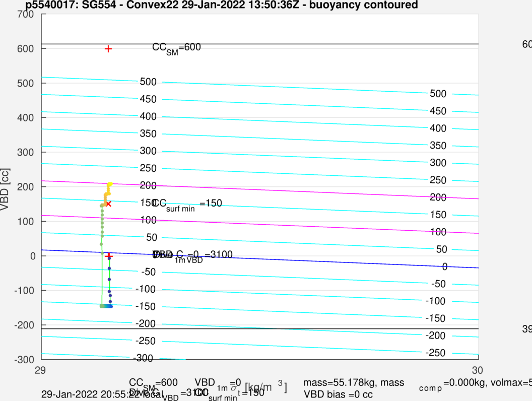
Task: Click the left contour label -100
Action: (146, 289)
